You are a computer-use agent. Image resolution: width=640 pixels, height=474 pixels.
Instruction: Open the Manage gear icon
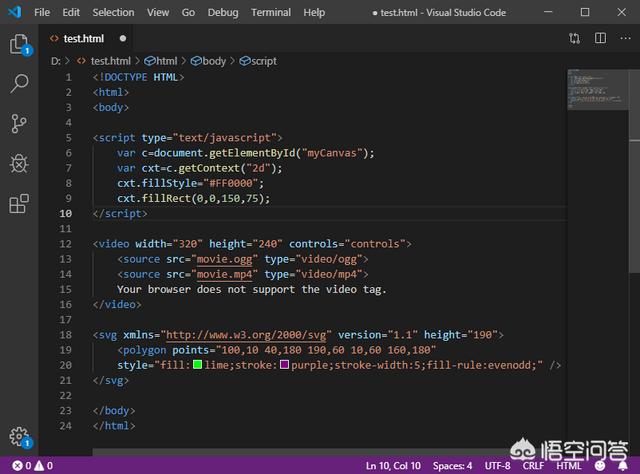click(x=20, y=437)
